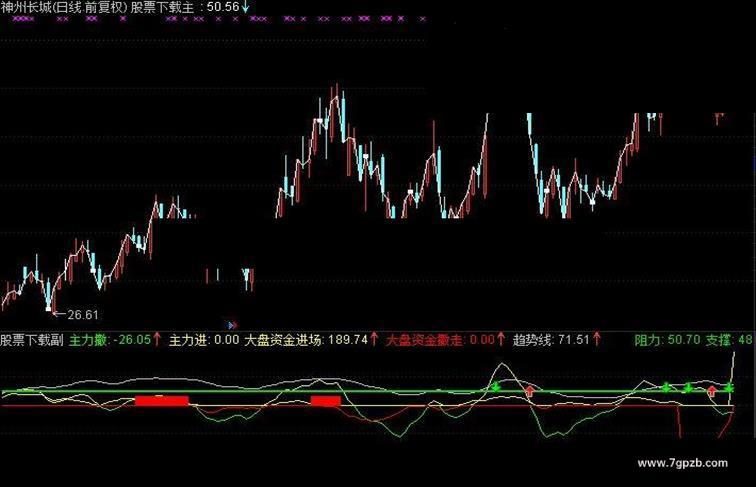Click the green 阻力: 50.70 value
Screen dimensions: 756x487
667,340
